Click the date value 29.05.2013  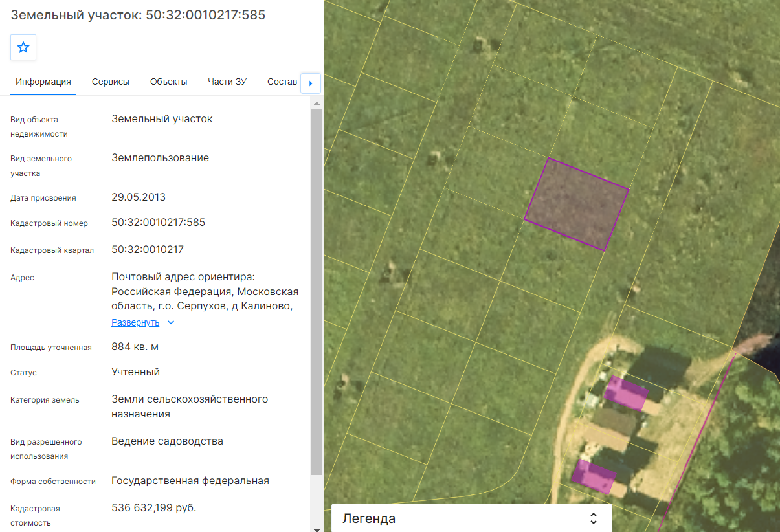click(139, 197)
